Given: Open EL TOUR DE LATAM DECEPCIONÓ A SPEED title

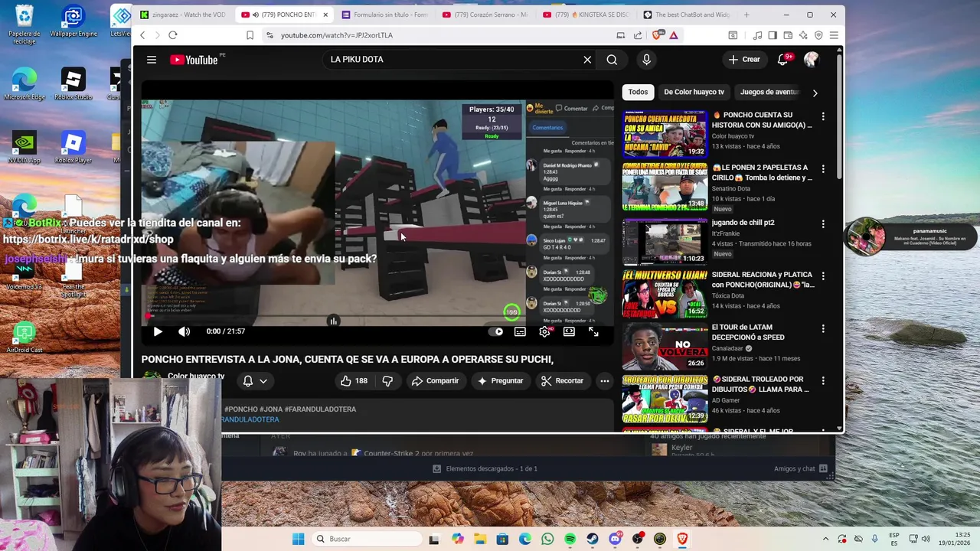Looking at the screenshot, I should tap(748, 332).
